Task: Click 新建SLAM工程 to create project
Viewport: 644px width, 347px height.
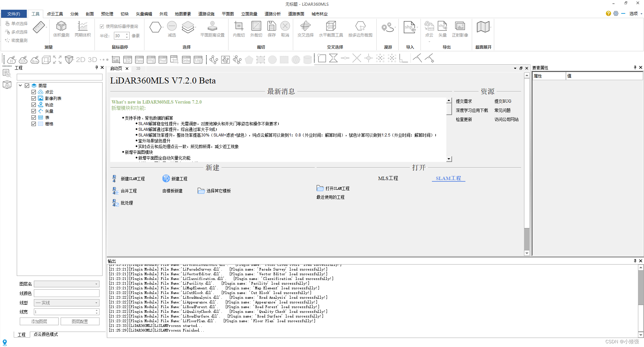Action: [128, 179]
